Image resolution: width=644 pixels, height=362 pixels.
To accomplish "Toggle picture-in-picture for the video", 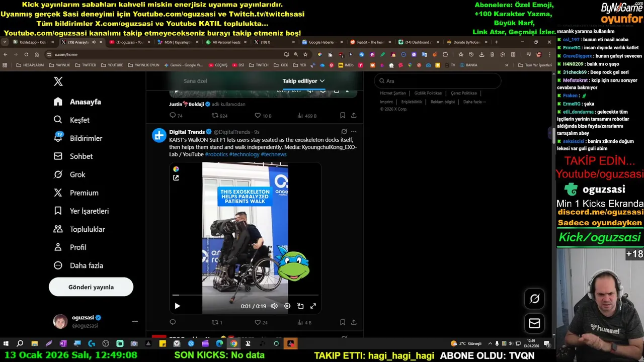I will (300, 306).
